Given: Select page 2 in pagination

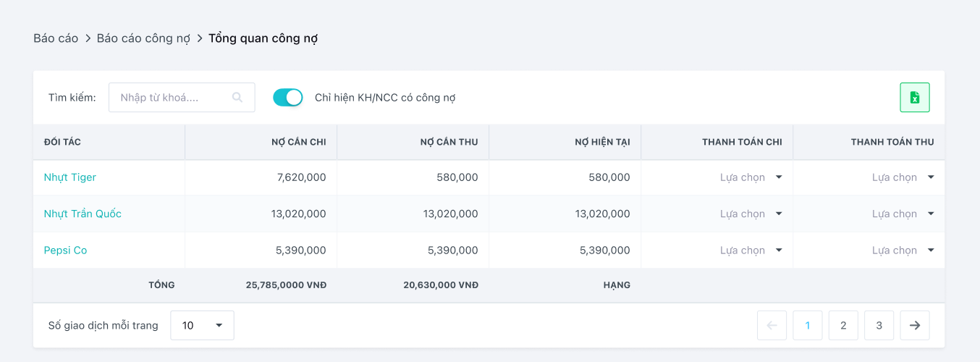Looking at the screenshot, I should click(x=843, y=325).
